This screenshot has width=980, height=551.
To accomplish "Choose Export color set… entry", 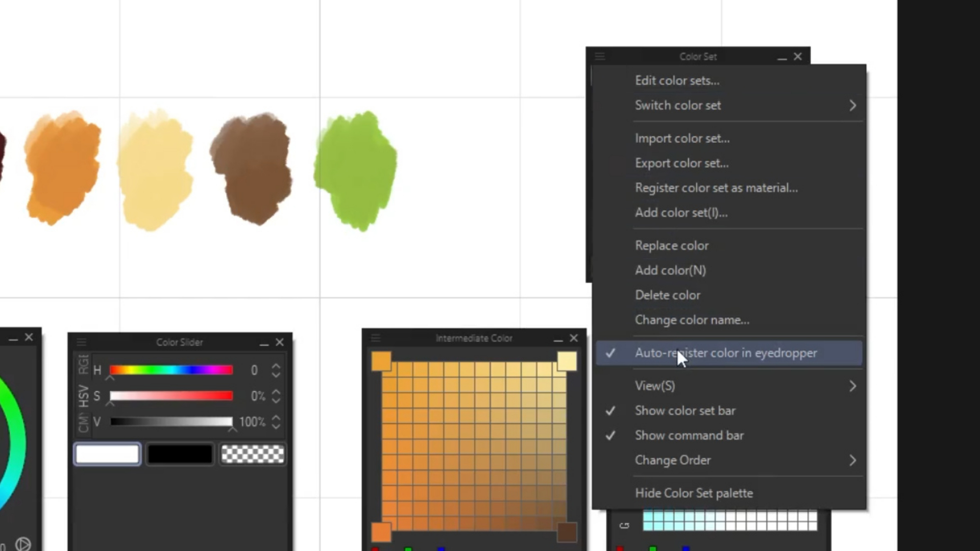I will coord(729,163).
